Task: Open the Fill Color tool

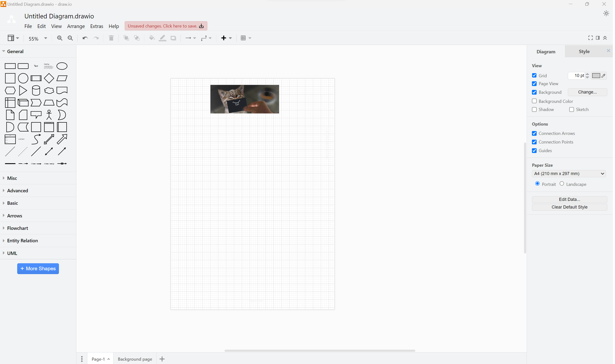Action: (x=152, y=38)
